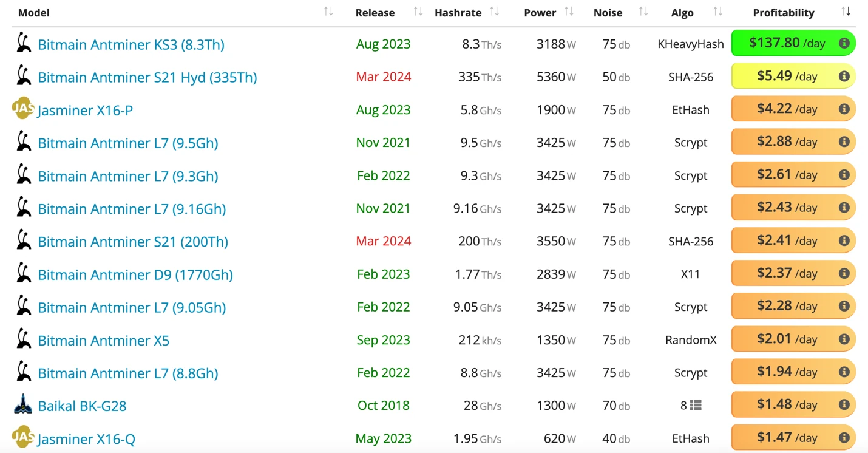868x453 pixels.
Task: Open Bitmain Antminer D9 (1770Gh) link
Action: coord(135,275)
